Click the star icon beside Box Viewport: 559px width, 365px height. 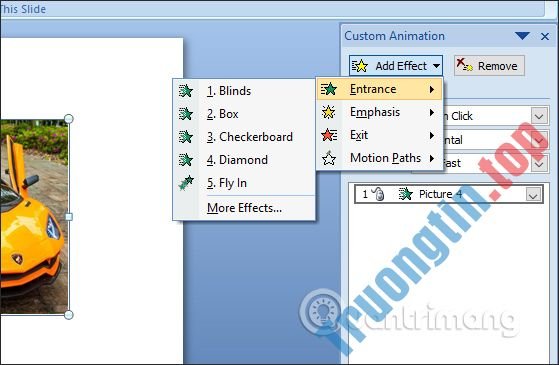coord(186,114)
